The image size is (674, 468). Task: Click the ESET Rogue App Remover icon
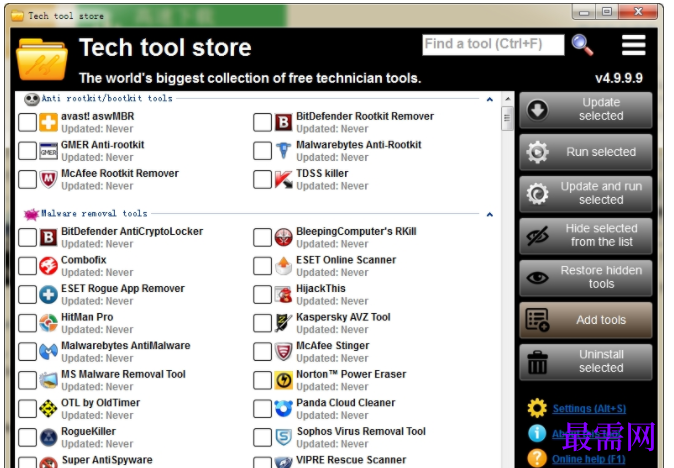[x=49, y=295]
